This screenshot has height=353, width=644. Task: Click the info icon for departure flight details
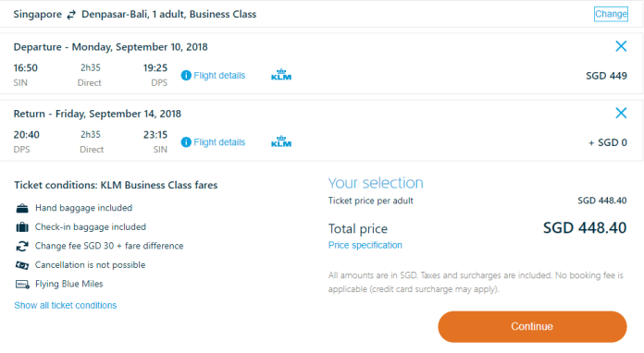[186, 76]
